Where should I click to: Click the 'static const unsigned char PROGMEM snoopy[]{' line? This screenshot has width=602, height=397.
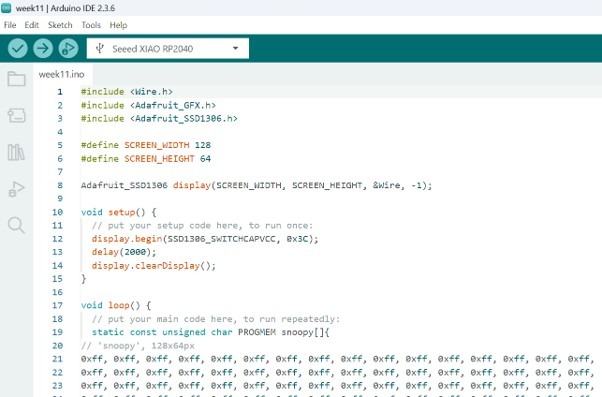click(x=210, y=332)
